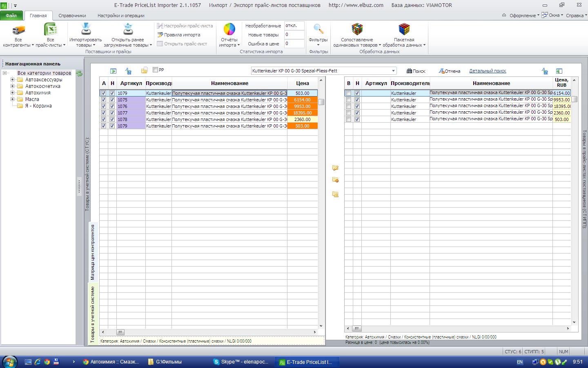Screen dimensions: 588x368
Task: Switch to the Матрица цен контрагентов vertical tab
Action: click(x=93, y=252)
